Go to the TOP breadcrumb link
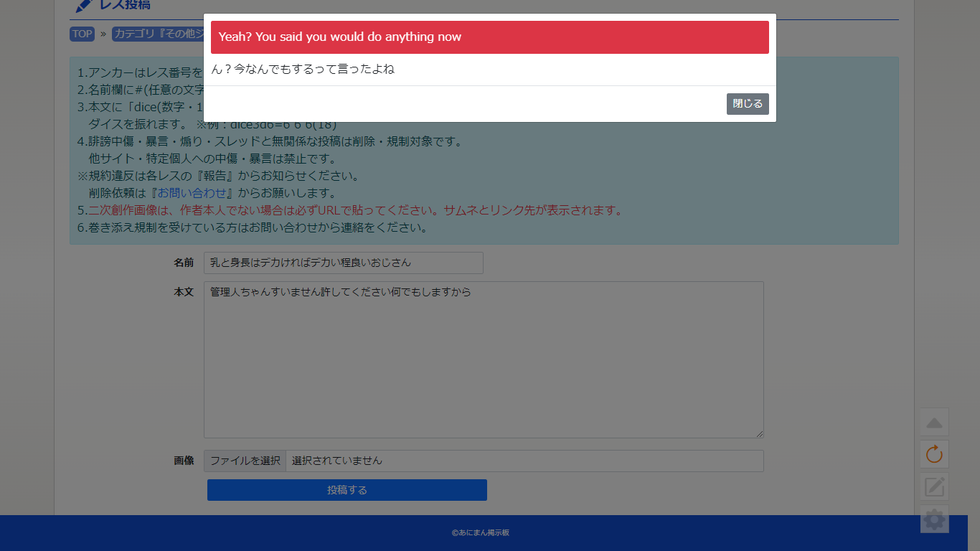Screen dimensions: 980x551 tap(82, 34)
